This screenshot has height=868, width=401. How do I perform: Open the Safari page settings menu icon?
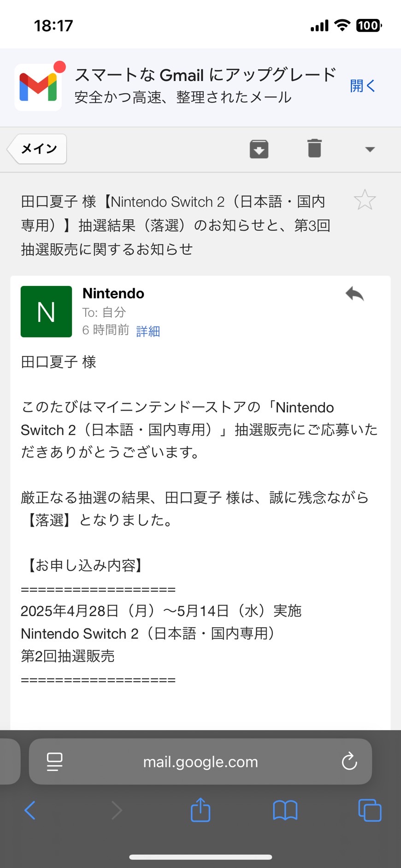tap(55, 761)
